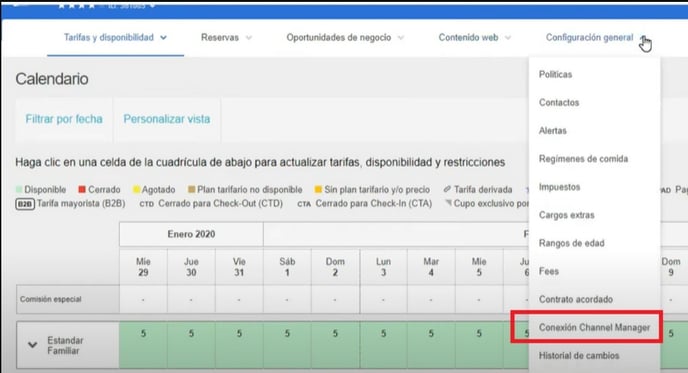
Task: Click the Calendario page heading
Action: tap(52, 79)
